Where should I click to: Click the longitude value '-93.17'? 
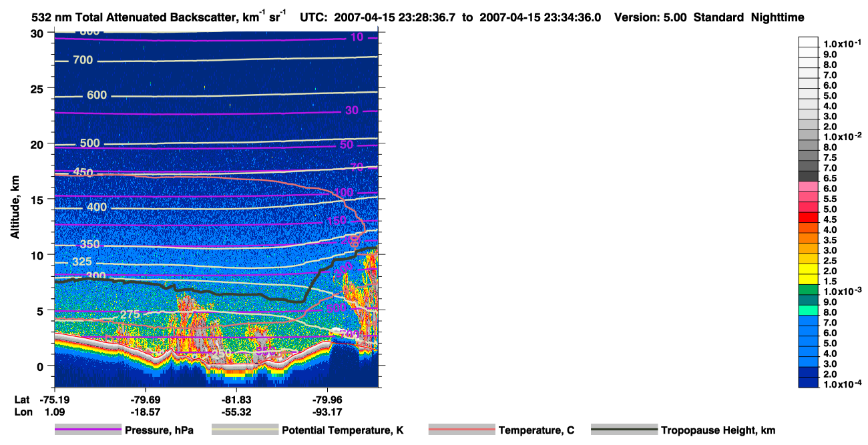click(327, 412)
